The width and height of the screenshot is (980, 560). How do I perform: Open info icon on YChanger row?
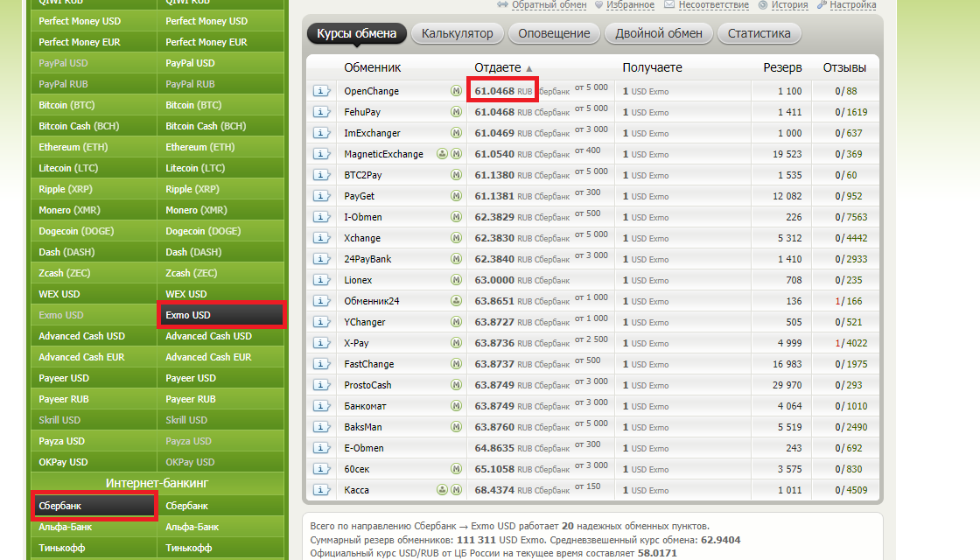(x=321, y=322)
